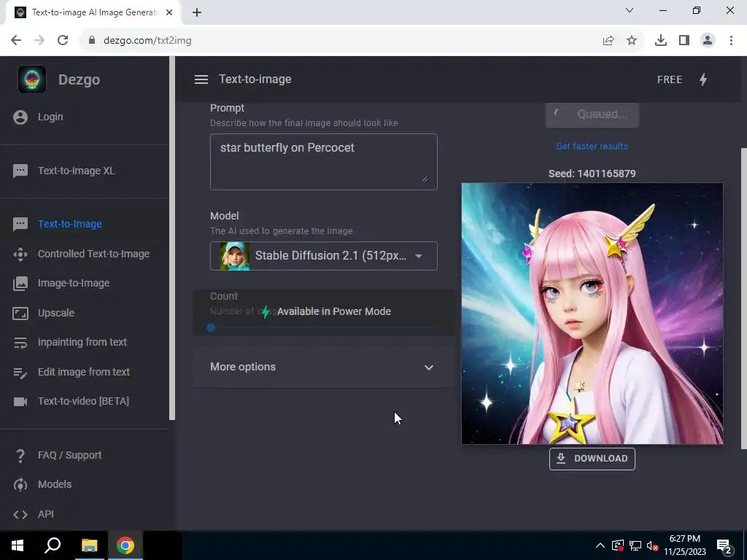Viewport: 747px width, 560px height.
Task: Select Text-to-Image in sidebar
Action: coord(70,225)
